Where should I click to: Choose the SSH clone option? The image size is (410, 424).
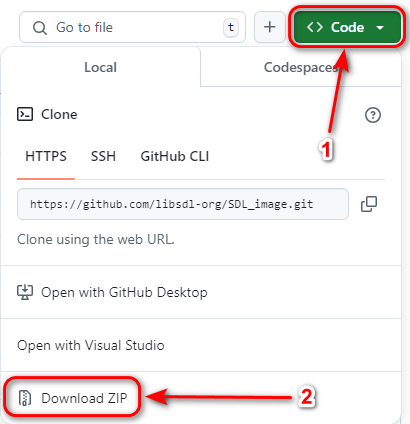coord(103,156)
